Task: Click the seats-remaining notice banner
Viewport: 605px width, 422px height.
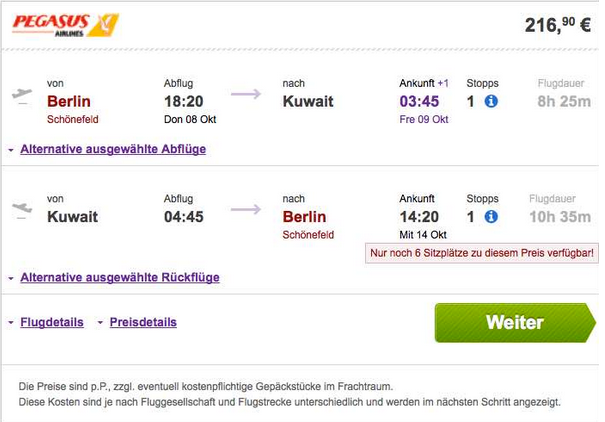Action: pos(482,253)
